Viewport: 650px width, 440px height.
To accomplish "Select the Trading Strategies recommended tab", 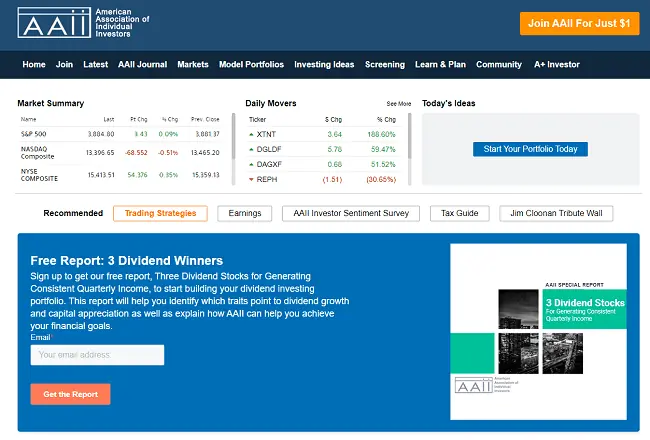I will click(x=161, y=213).
